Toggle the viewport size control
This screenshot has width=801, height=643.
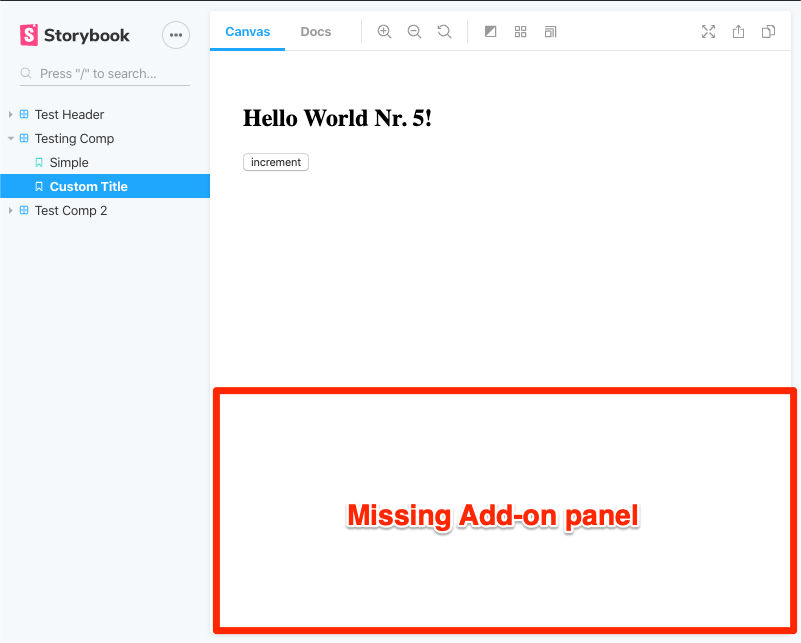[550, 31]
